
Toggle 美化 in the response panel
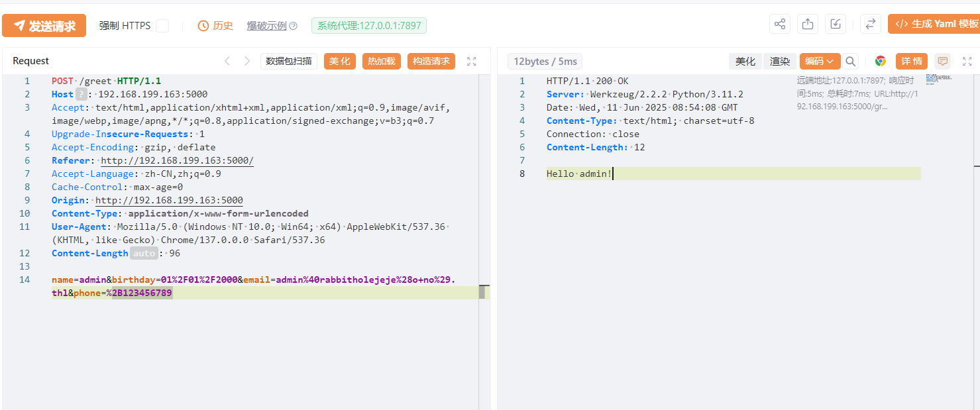point(745,62)
